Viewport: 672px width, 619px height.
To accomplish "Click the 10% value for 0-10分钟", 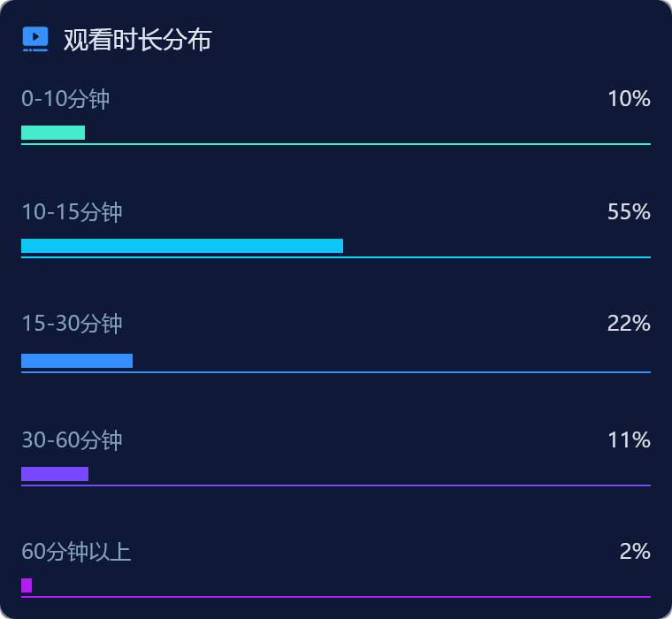I will tap(629, 99).
